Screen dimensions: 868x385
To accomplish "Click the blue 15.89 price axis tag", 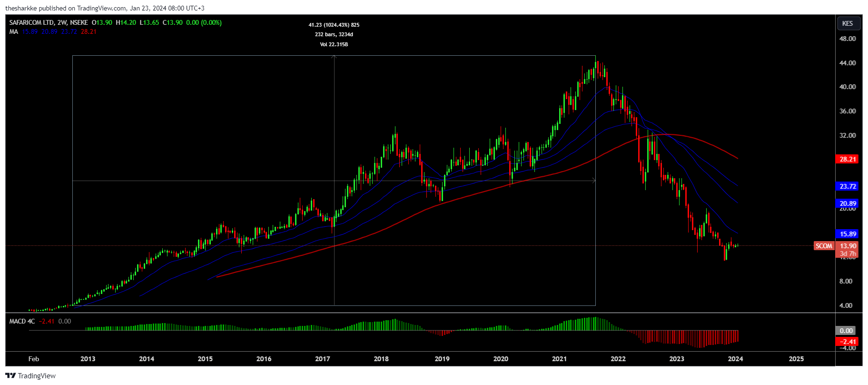I will coord(847,234).
